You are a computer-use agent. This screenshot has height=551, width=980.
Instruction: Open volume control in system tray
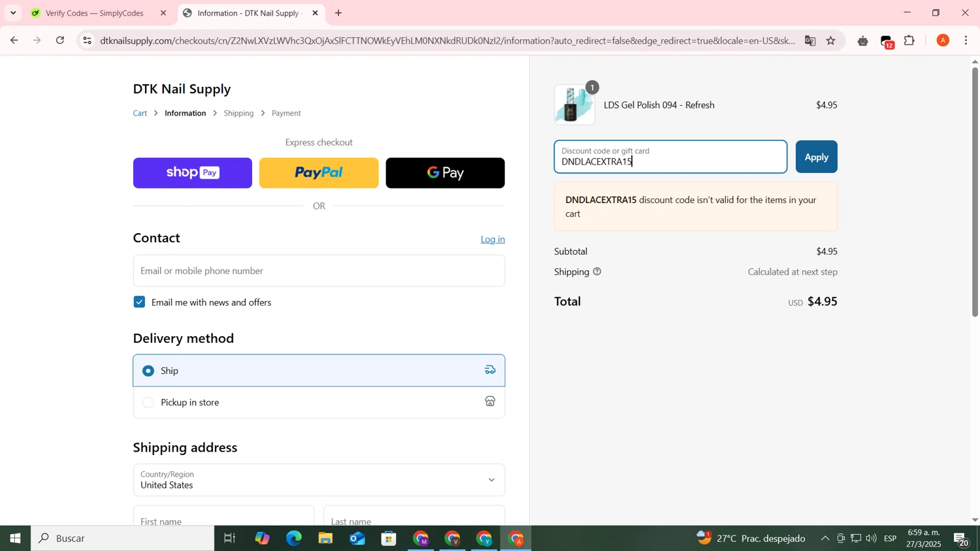tap(871, 539)
